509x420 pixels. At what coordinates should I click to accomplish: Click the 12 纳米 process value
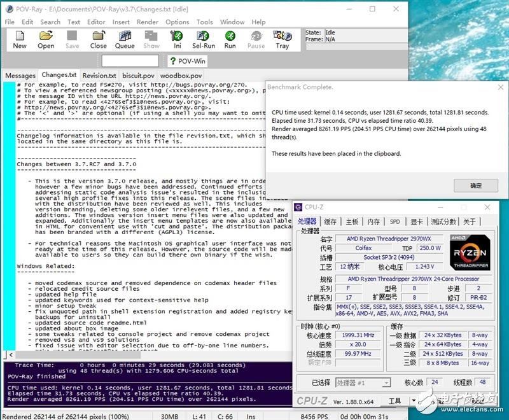click(x=349, y=267)
